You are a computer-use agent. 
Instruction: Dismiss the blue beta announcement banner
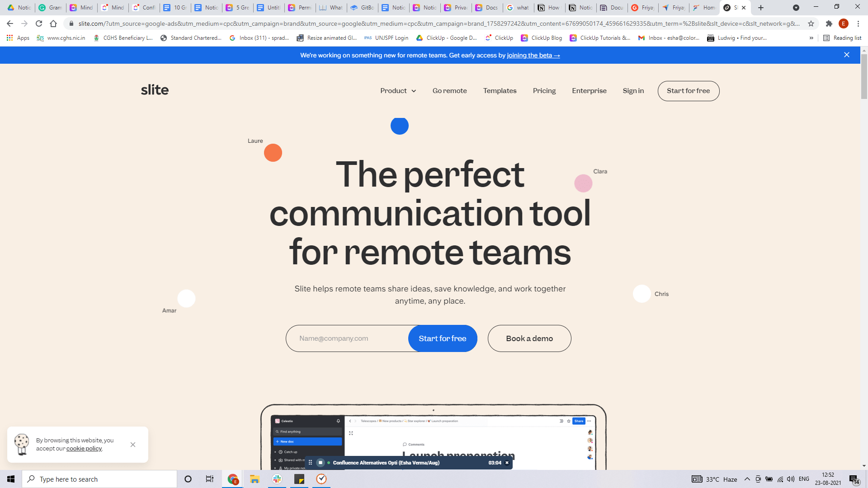click(846, 55)
